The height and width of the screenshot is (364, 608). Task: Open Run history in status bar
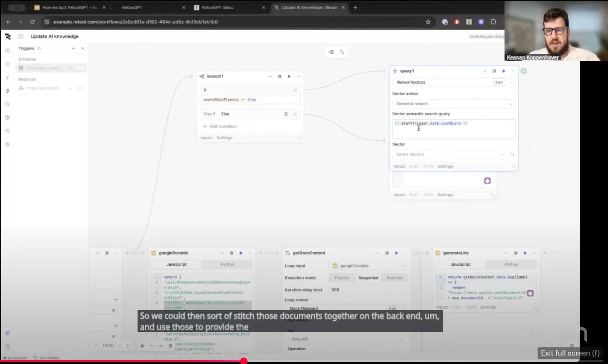pos(46,358)
